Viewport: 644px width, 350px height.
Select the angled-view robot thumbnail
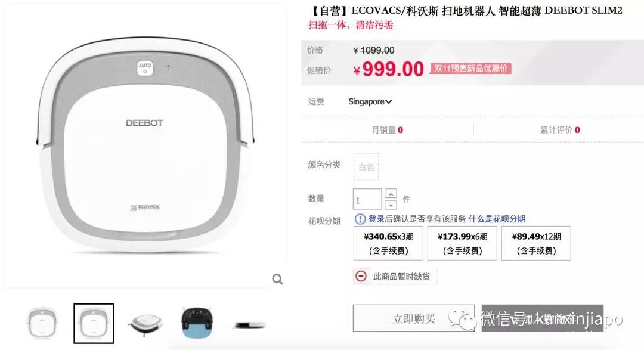[145, 323]
